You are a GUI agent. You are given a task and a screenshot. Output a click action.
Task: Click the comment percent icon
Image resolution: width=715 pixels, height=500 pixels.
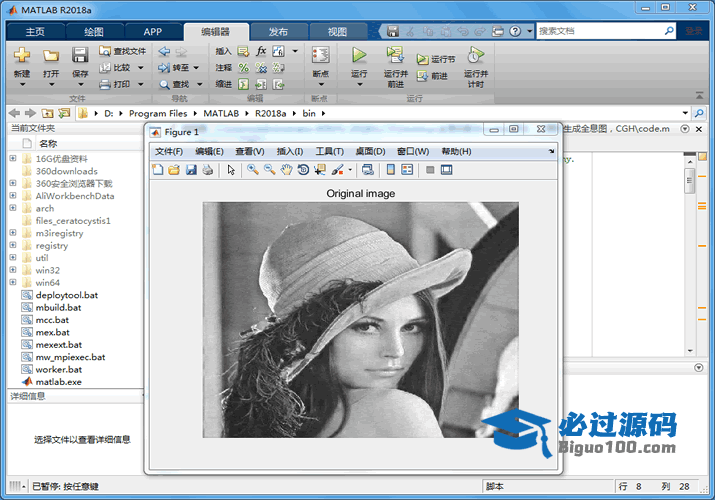(x=244, y=68)
